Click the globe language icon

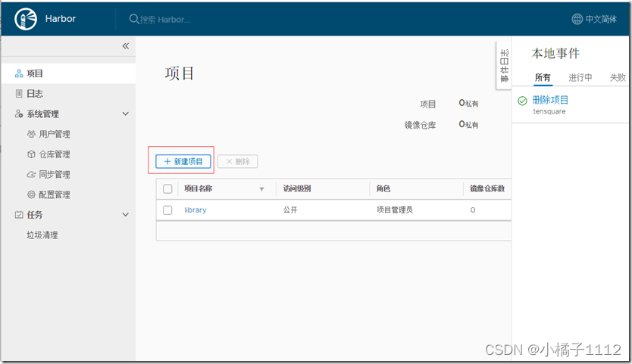[577, 19]
